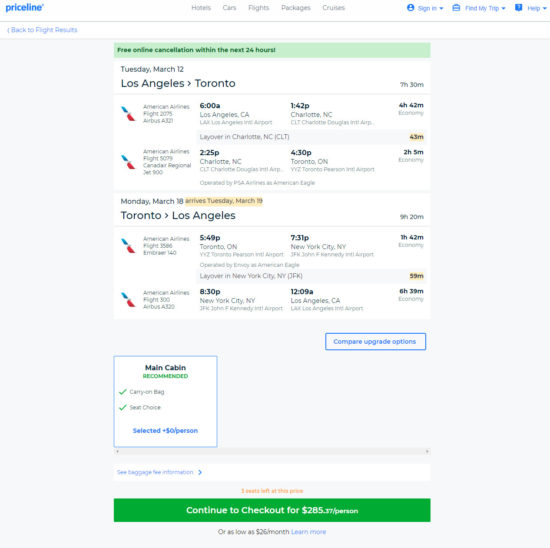
Task: Open the Hotels menu item
Action: [x=201, y=8]
